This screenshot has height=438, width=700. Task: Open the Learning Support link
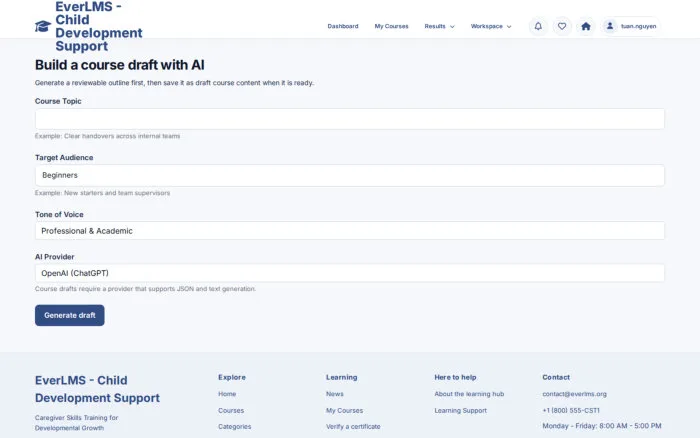click(x=461, y=410)
